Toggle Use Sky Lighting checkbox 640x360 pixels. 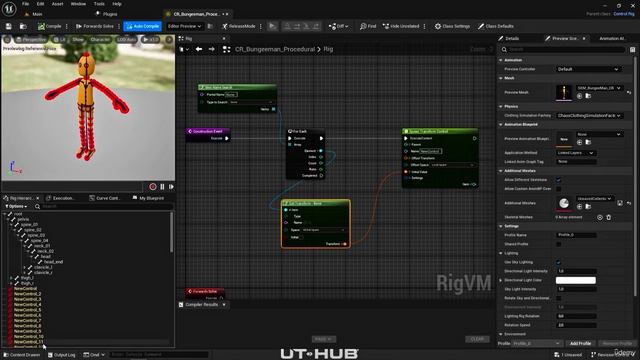coord(558,262)
